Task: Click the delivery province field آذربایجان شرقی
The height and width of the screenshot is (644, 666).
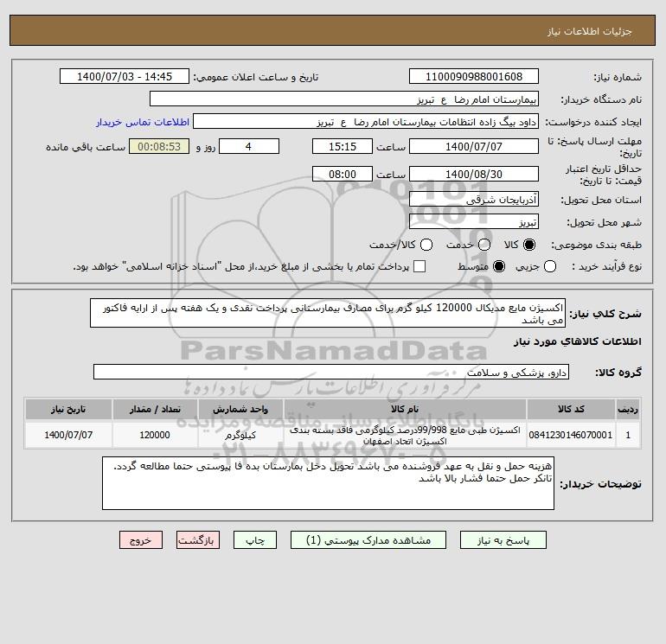Action: (x=474, y=199)
